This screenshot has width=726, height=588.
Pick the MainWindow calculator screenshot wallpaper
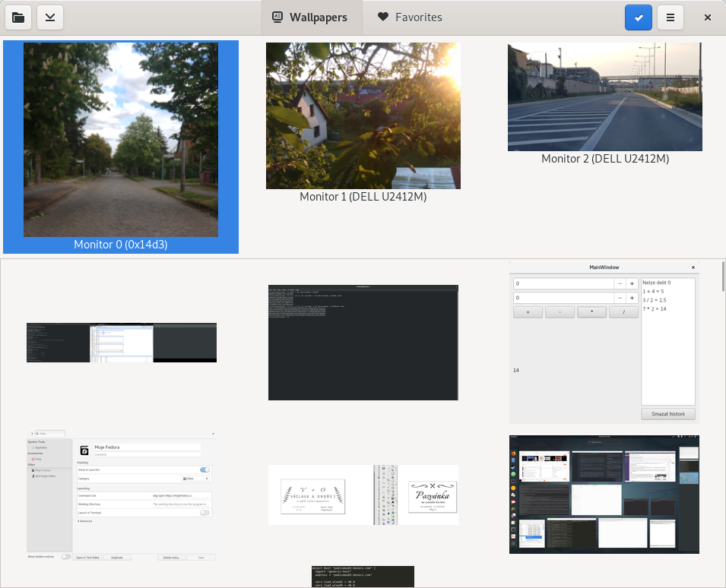click(604, 343)
